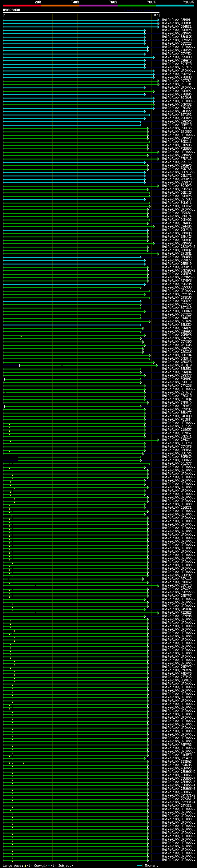This screenshot has width=197, height=868.
Task: Choose the UniRef100_B9I908 label
Action: [x=177, y=98]
